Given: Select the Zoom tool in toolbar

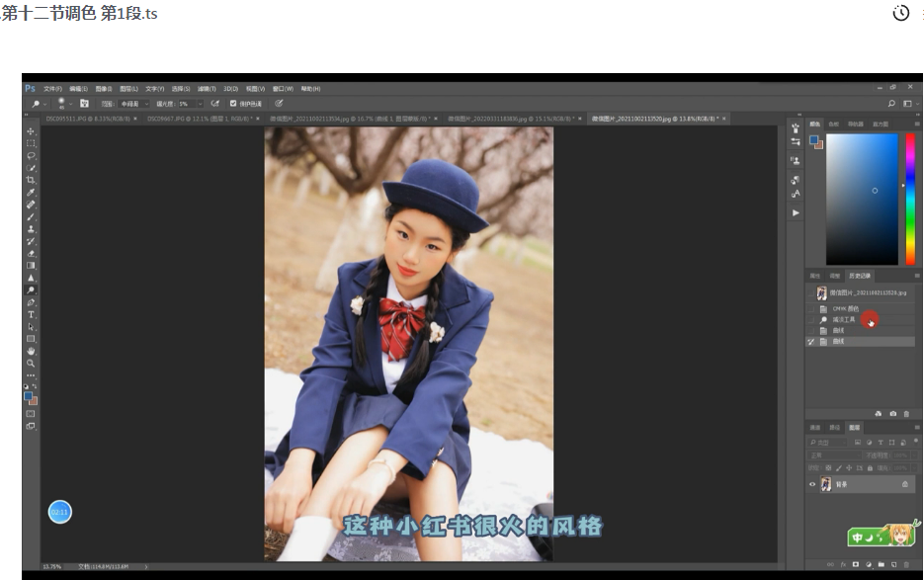Looking at the screenshot, I should pyautogui.click(x=31, y=363).
